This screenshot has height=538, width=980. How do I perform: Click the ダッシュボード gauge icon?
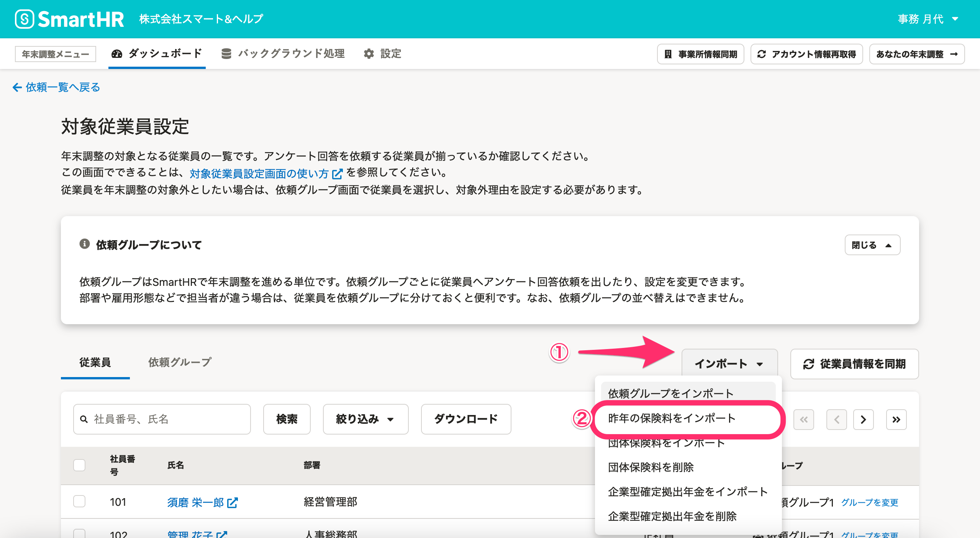coord(117,54)
